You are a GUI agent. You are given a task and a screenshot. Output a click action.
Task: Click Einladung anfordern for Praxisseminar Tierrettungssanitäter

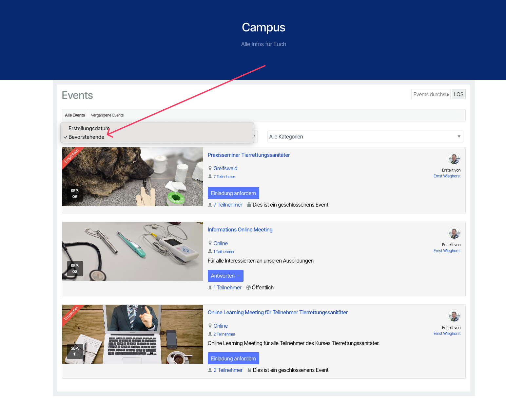(233, 193)
